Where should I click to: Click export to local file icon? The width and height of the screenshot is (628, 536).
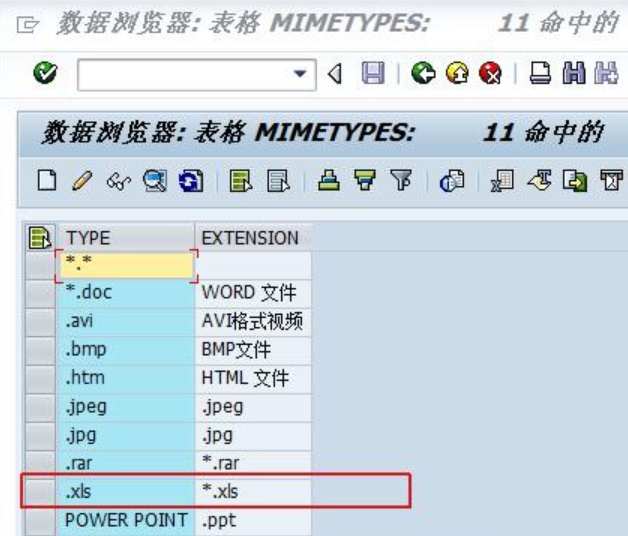[x=575, y=181]
